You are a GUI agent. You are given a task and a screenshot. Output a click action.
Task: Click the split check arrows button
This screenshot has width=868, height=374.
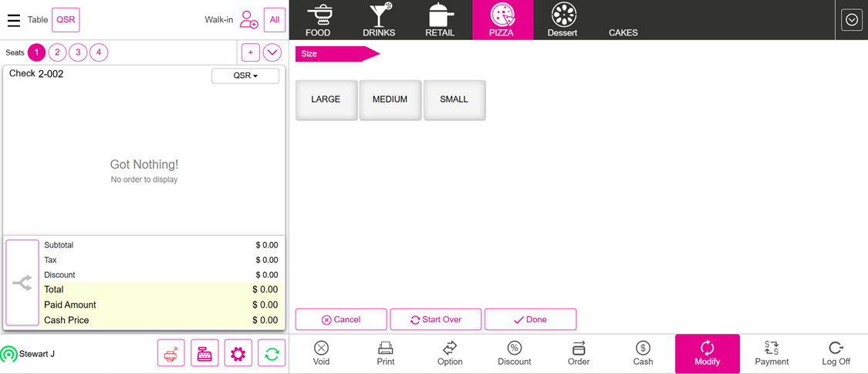(x=22, y=283)
